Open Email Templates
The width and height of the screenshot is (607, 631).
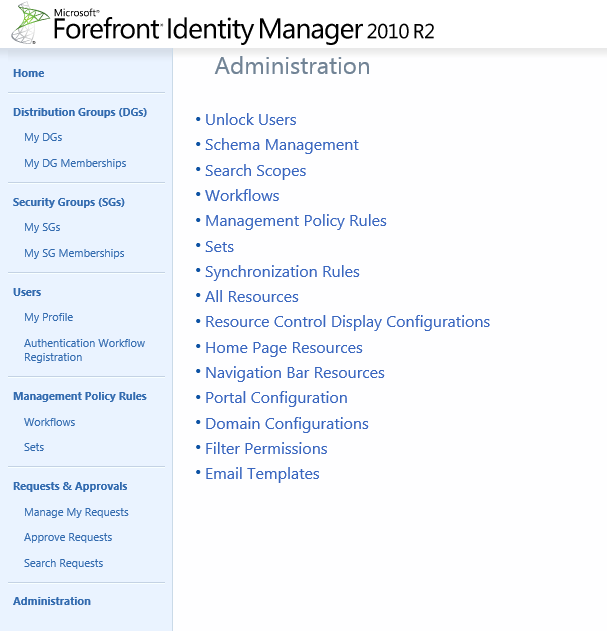tap(262, 474)
